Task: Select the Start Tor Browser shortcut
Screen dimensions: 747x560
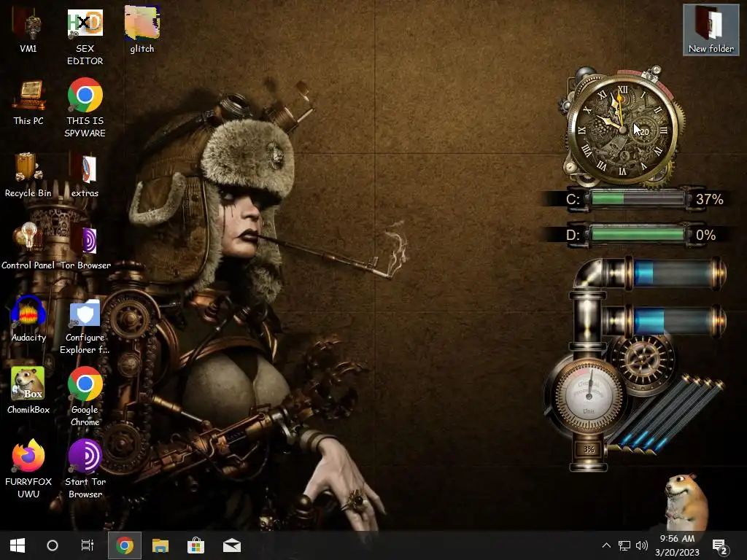Action: (x=85, y=469)
